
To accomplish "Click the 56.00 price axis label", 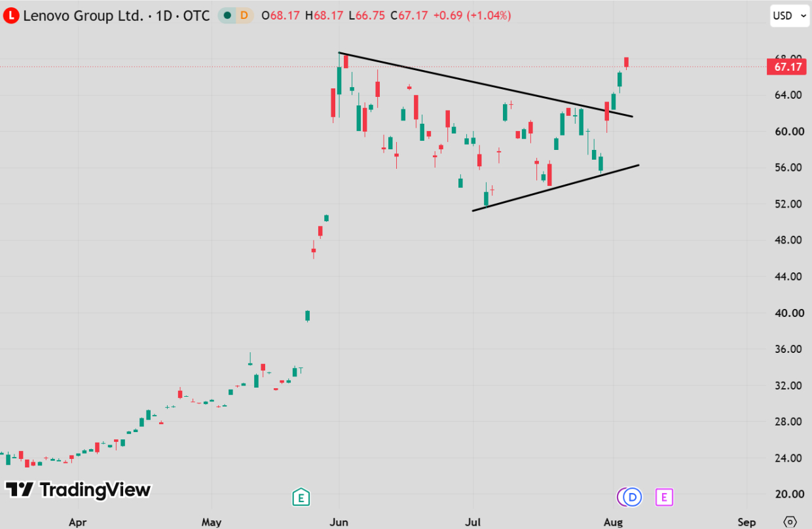I will point(788,168).
